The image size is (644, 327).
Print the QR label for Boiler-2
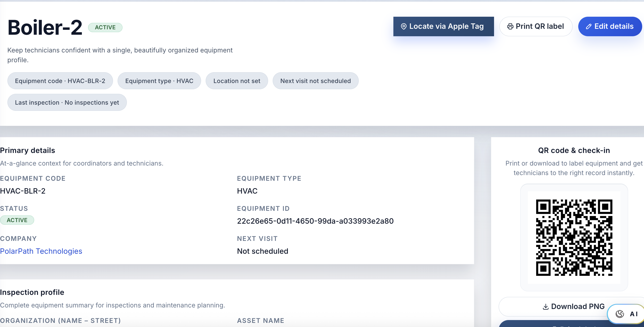coord(536,26)
